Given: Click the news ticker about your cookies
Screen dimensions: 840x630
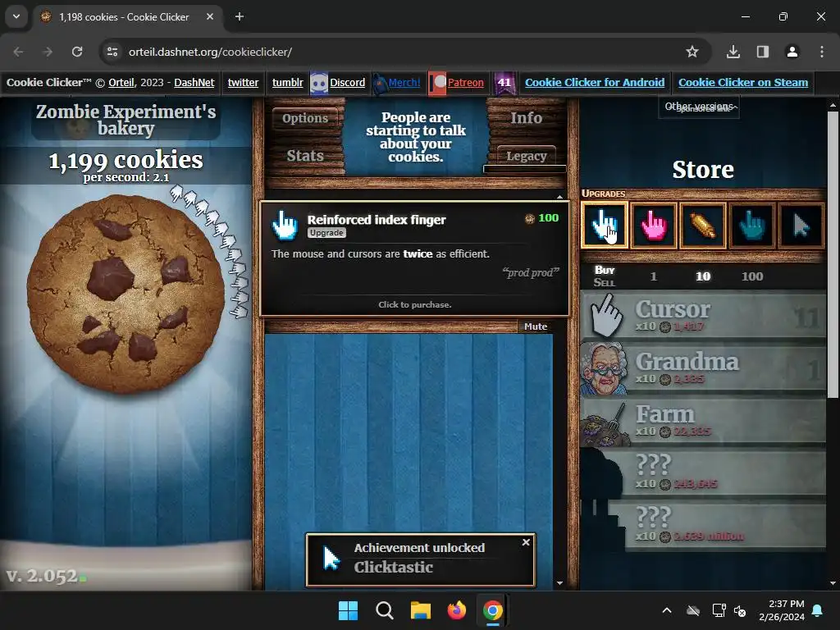Looking at the screenshot, I should point(416,137).
